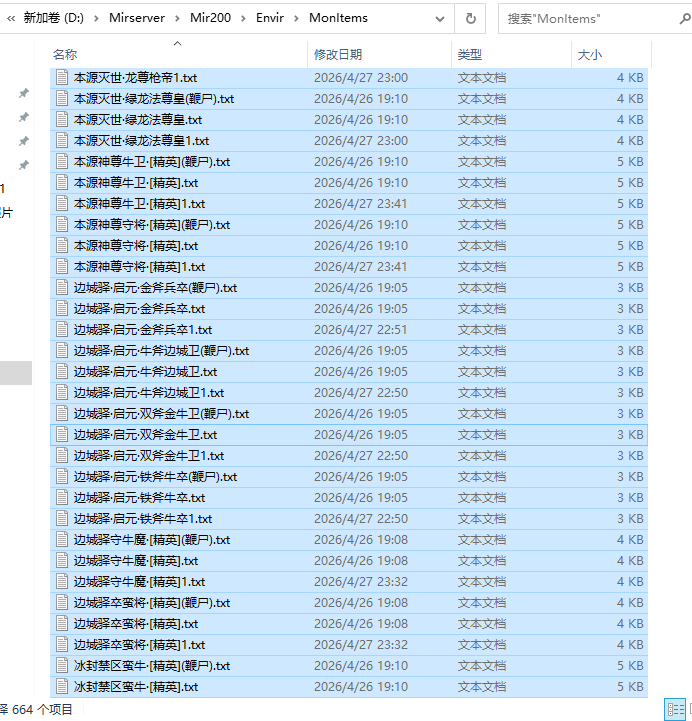Viewport: 692px width, 721px height.
Task: Select file name 边城驿守牛魔·[精英].txt
Action: click(x=136, y=561)
